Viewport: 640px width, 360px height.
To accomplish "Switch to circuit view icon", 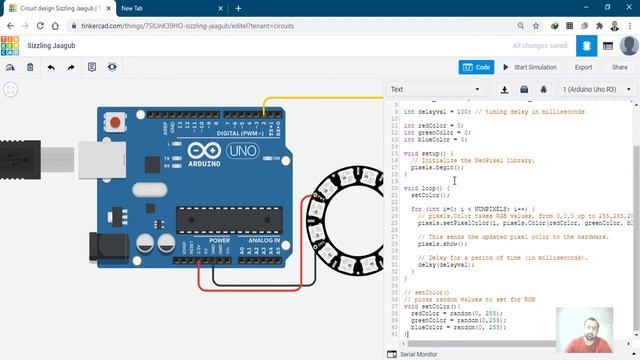I will (587, 46).
